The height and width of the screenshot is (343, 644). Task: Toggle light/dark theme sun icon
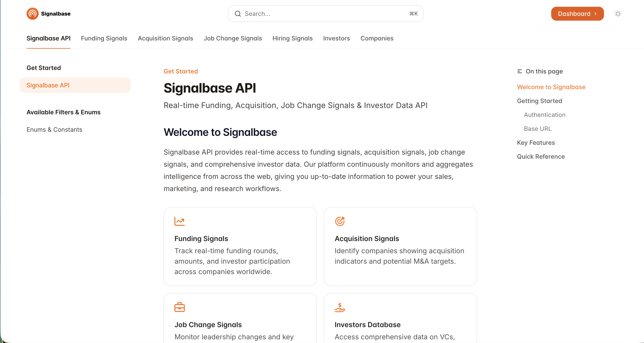(x=618, y=14)
